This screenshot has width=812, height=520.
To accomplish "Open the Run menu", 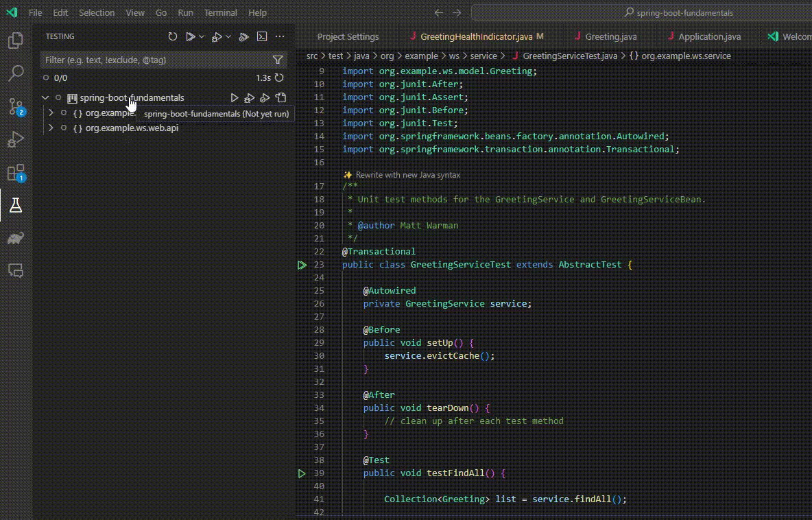I will click(185, 12).
